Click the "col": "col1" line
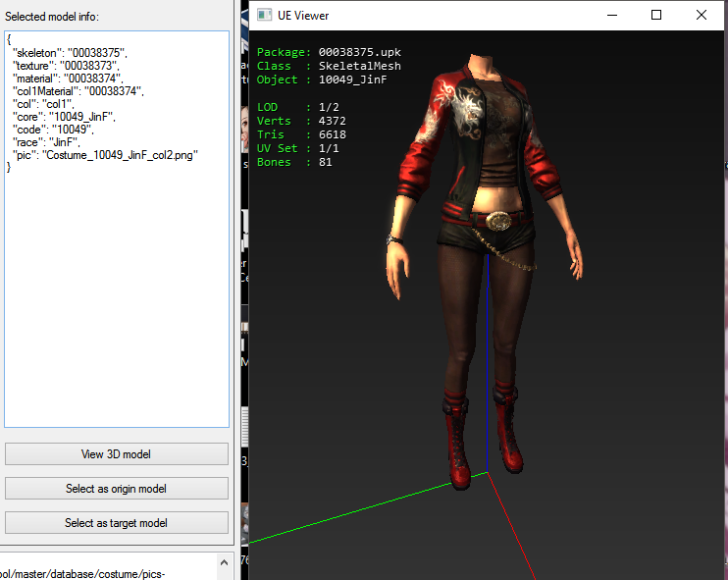 click(x=43, y=104)
